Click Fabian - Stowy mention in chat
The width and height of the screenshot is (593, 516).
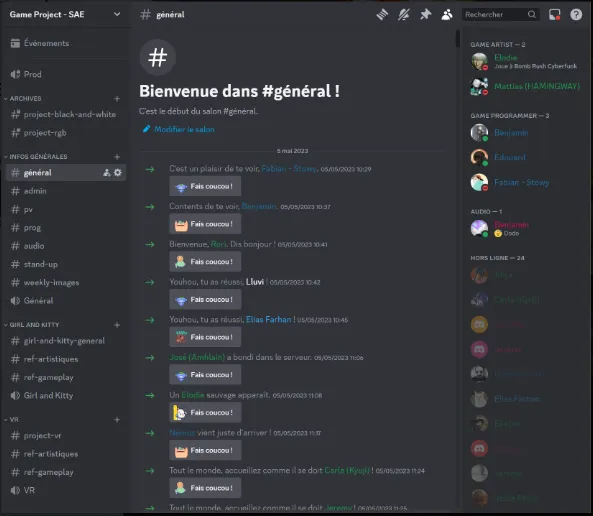pyautogui.click(x=289, y=169)
